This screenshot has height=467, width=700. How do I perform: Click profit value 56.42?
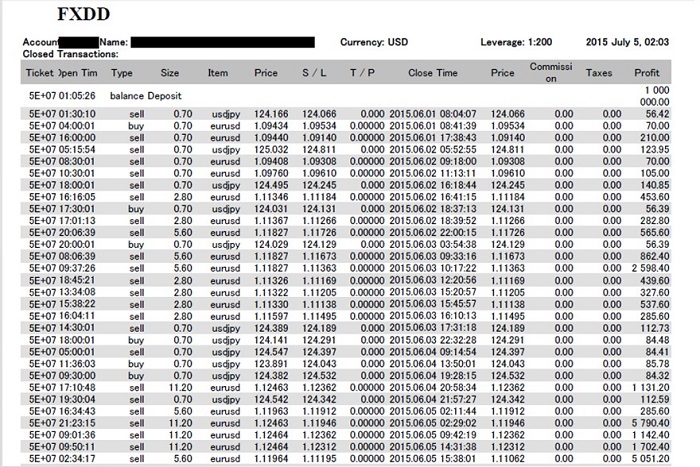coord(658,114)
